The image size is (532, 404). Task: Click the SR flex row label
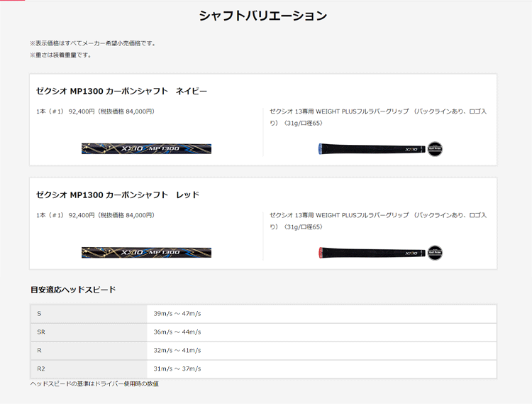click(x=41, y=332)
